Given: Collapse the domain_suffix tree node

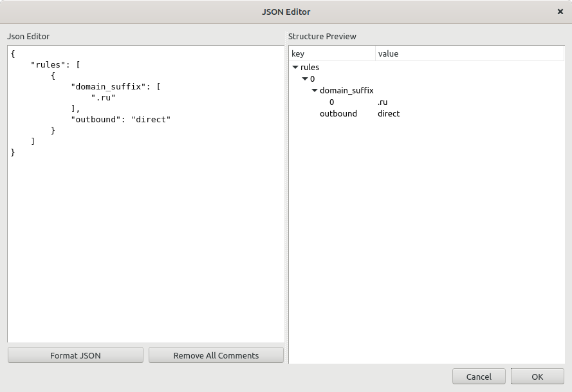Looking at the screenshot, I should pos(315,90).
